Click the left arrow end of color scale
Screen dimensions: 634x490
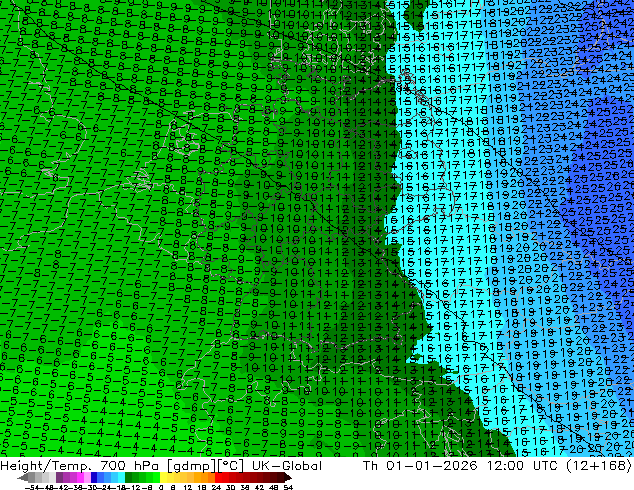[23, 478]
